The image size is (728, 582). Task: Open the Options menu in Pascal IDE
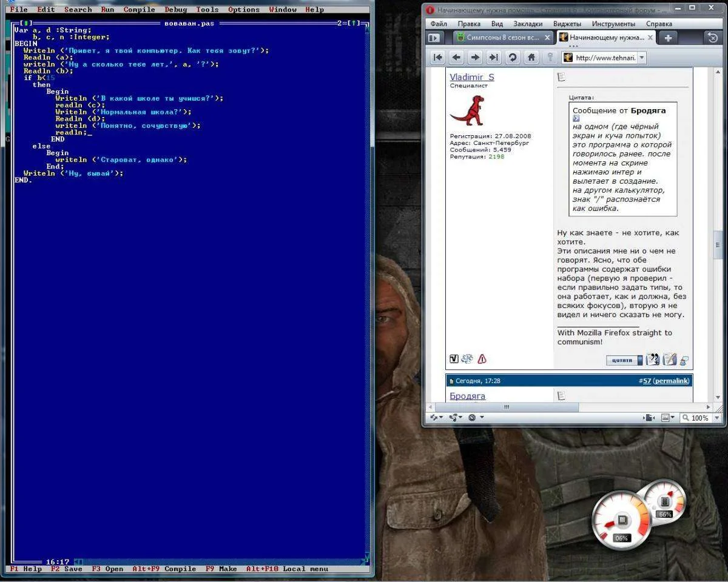coord(244,10)
